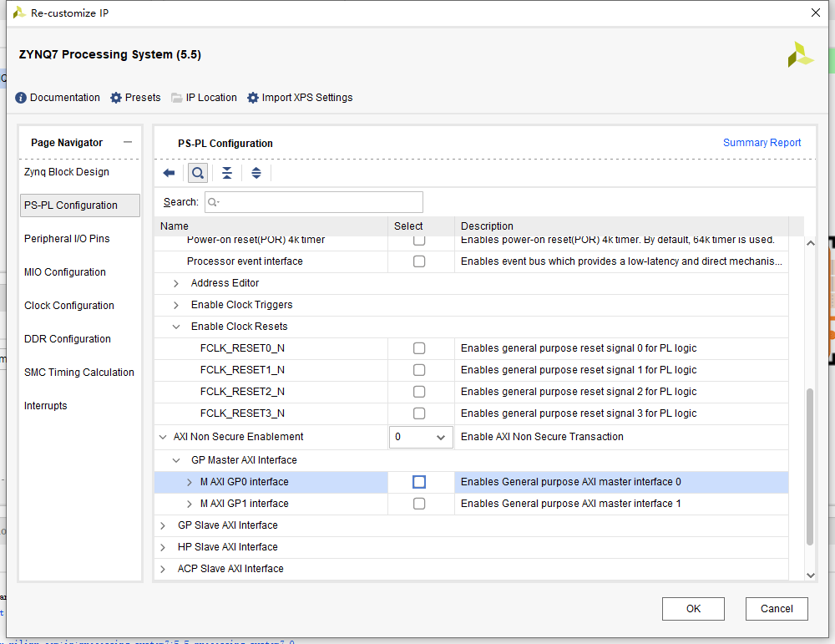
Task: Expand ACP Slave AXI Interface
Action: pos(163,569)
